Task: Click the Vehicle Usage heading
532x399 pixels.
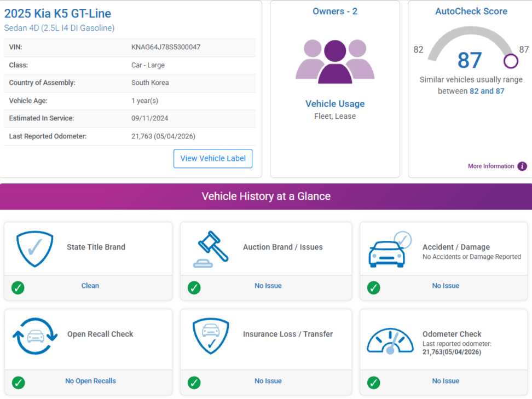Action: [335, 103]
